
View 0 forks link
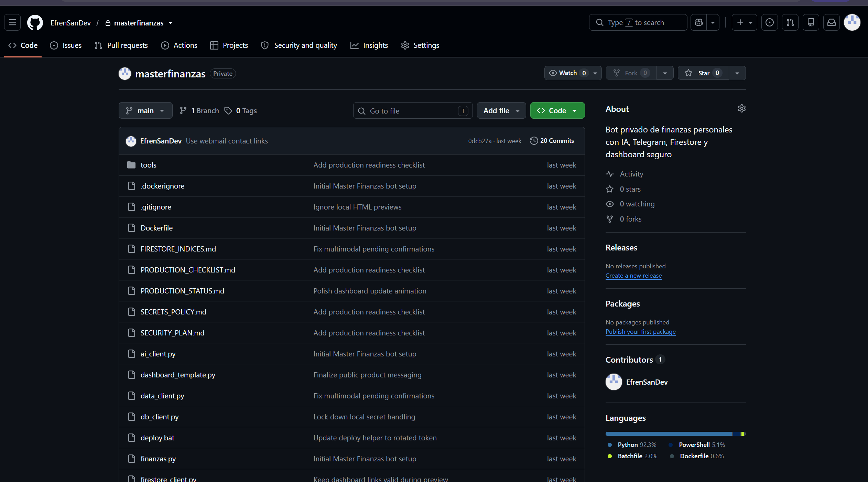pos(630,219)
